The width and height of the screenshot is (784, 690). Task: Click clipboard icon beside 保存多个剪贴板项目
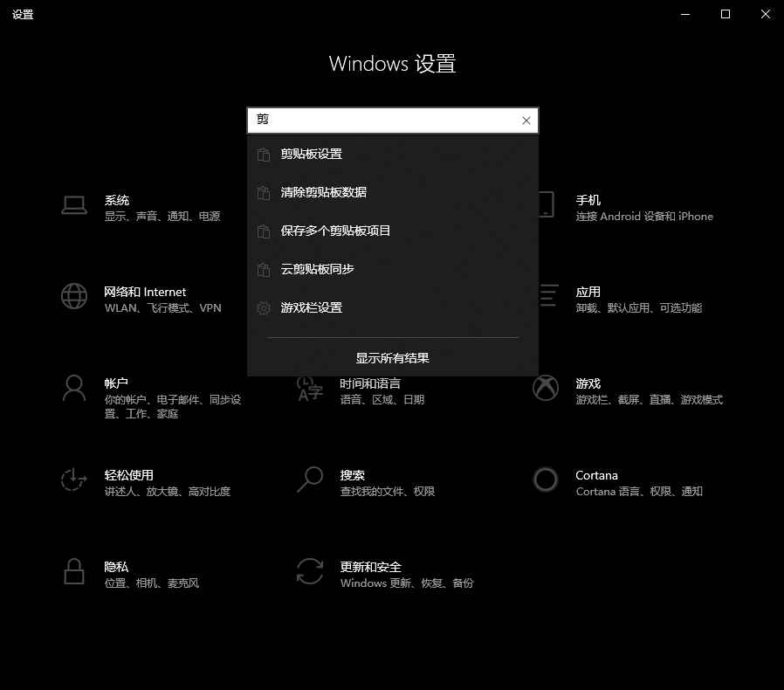pyautogui.click(x=264, y=231)
